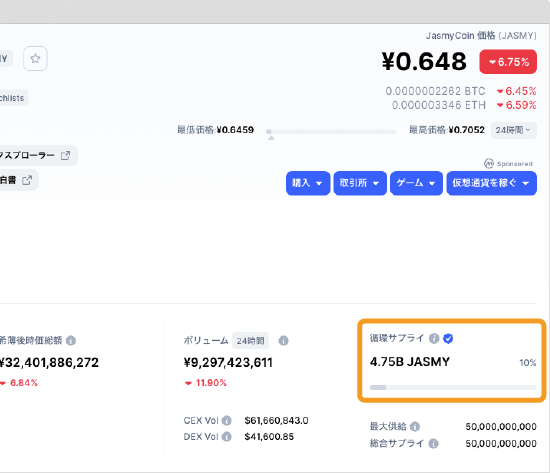550x473 pixels.
Task: Show info for DEX Vol
Action: point(227,437)
